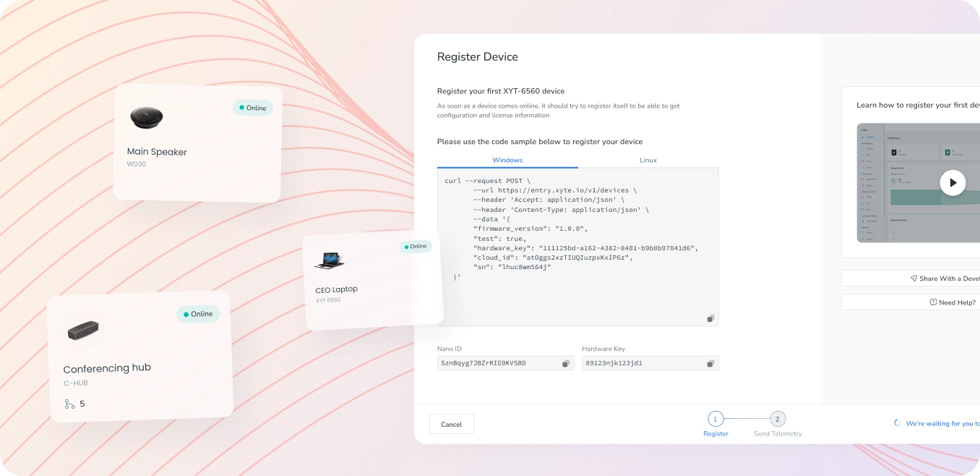Click the Conferencing hub card title
The image size is (980, 476).
click(107, 368)
